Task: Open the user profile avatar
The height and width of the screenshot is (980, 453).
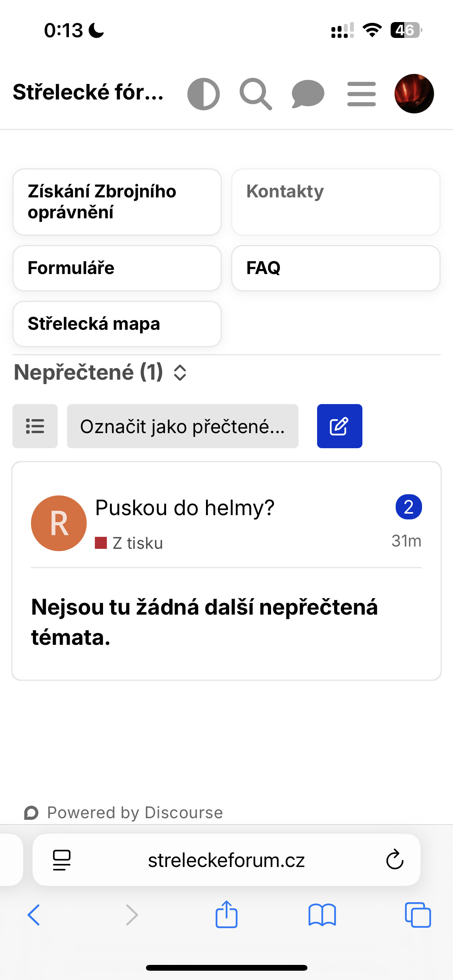Action: tap(414, 94)
